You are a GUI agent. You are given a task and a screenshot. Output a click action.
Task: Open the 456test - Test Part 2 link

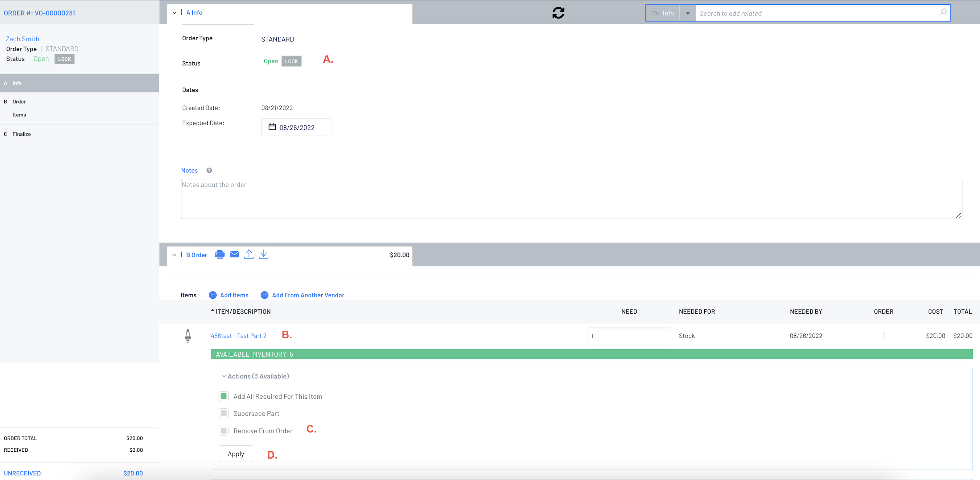click(x=239, y=336)
